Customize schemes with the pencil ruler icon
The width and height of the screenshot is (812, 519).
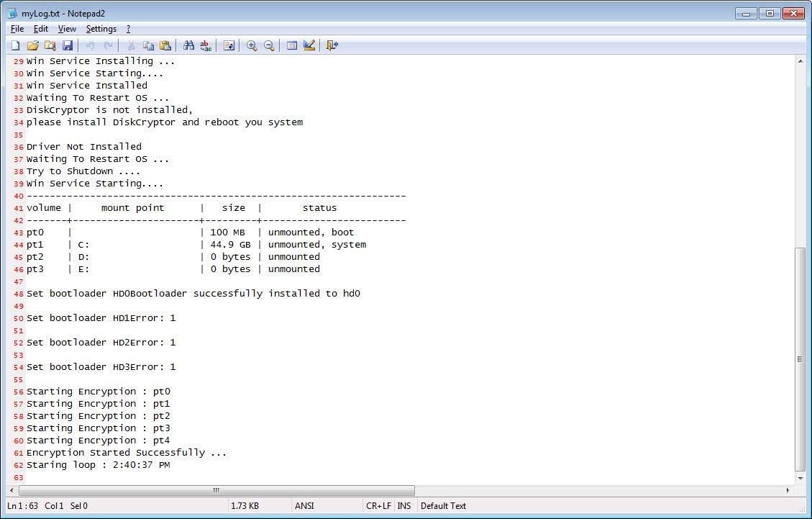(x=309, y=45)
